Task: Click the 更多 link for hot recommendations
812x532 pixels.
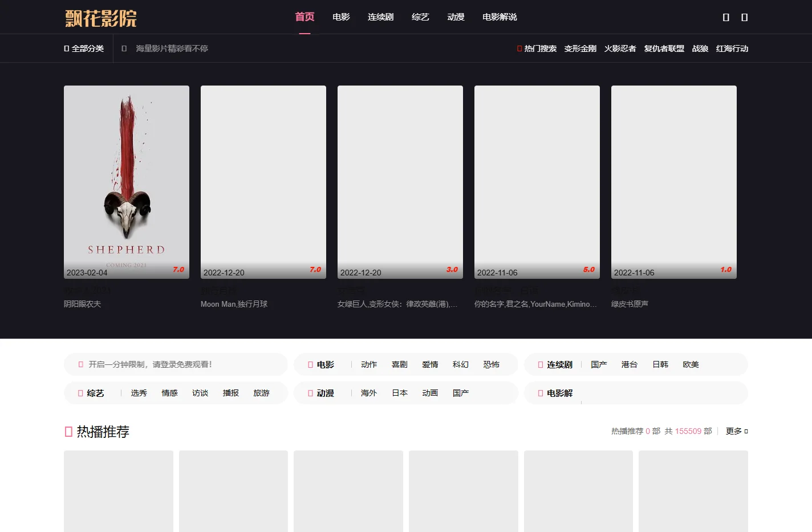Action: [736, 431]
